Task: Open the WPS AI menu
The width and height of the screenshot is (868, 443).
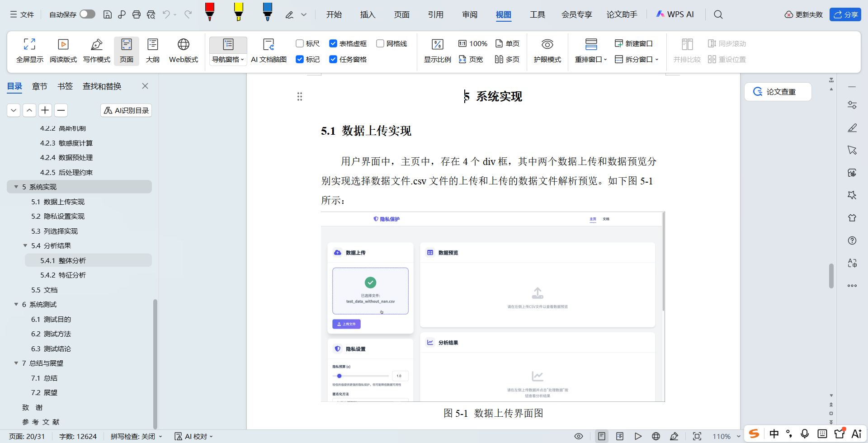Action: point(675,14)
